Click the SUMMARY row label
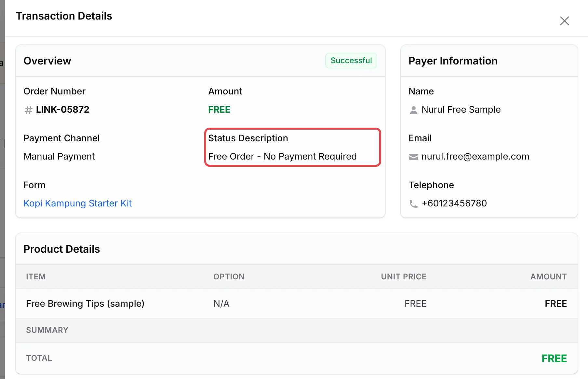 47,330
